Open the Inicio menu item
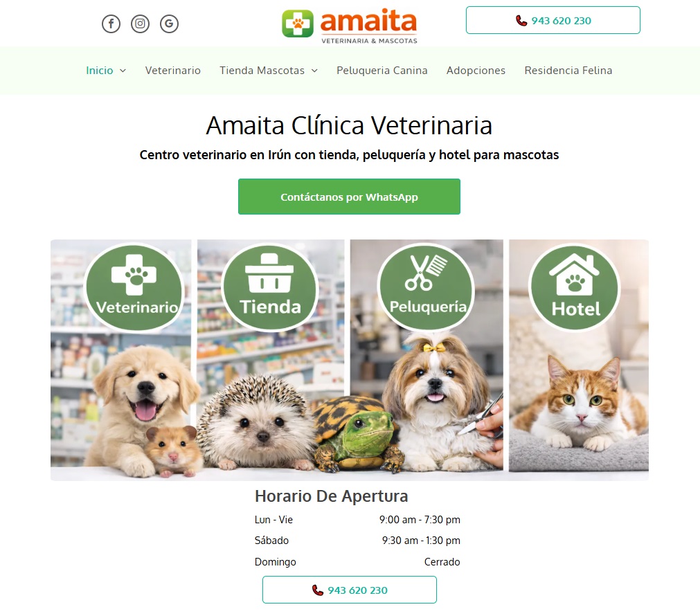Image resolution: width=700 pixels, height=616 pixels. point(100,71)
